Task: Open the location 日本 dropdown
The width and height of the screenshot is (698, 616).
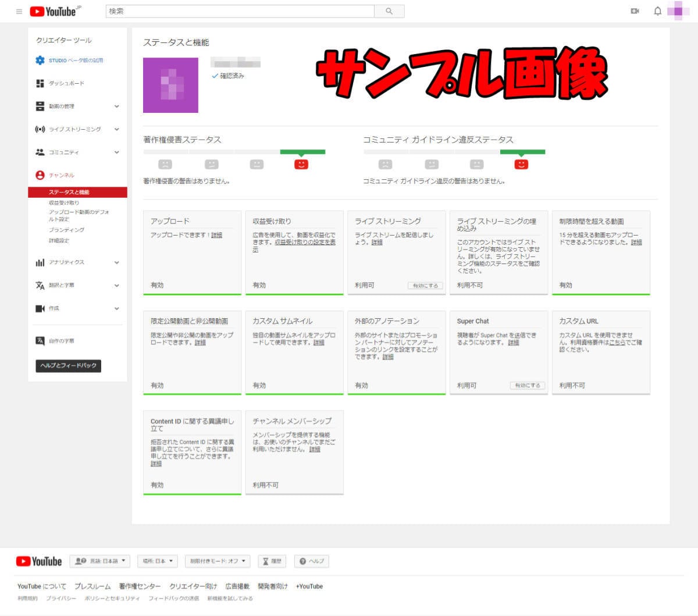Action: [158, 561]
